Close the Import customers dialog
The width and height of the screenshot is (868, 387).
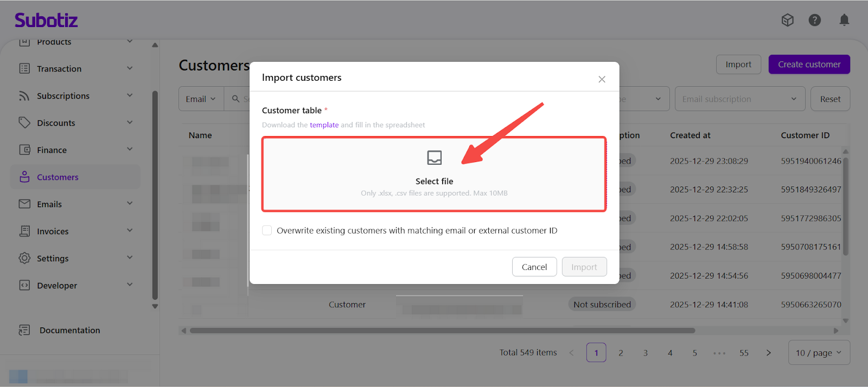point(602,79)
